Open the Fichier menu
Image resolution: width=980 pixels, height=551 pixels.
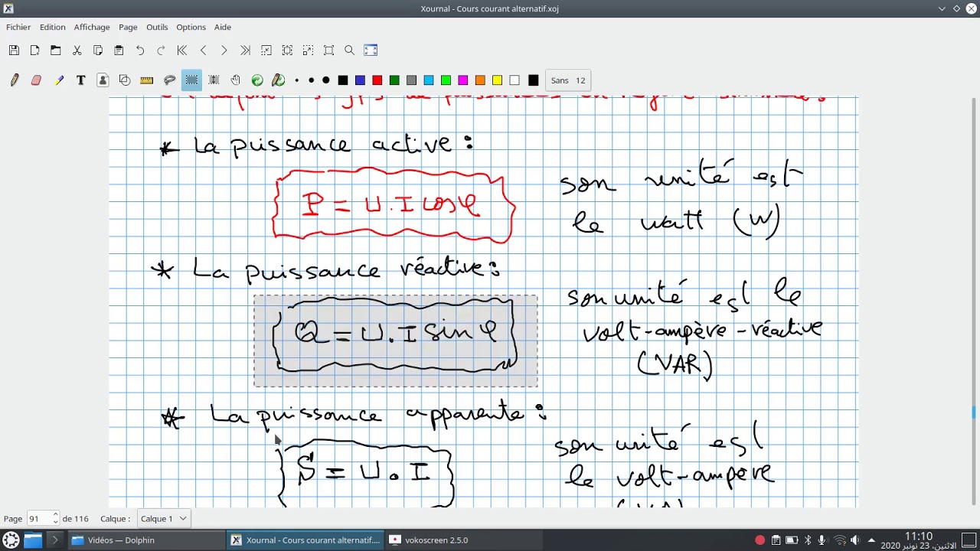18,27
